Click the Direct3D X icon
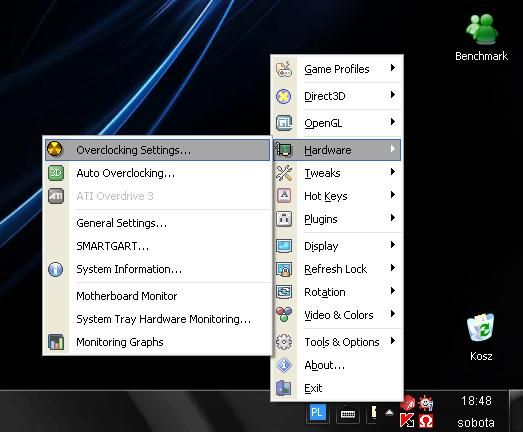This screenshot has height=432, width=523. pyautogui.click(x=284, y=96)
